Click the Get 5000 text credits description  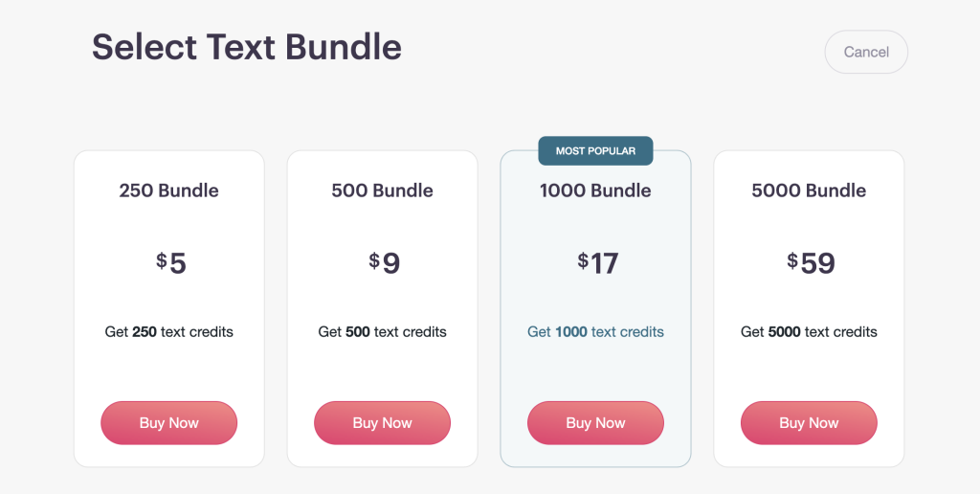809,332
